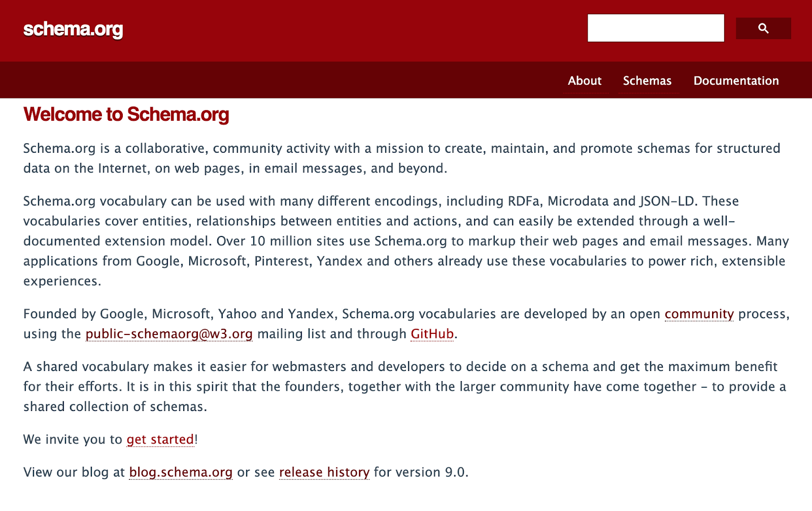Select Schemas in the navigation bar

pos(647,81)
